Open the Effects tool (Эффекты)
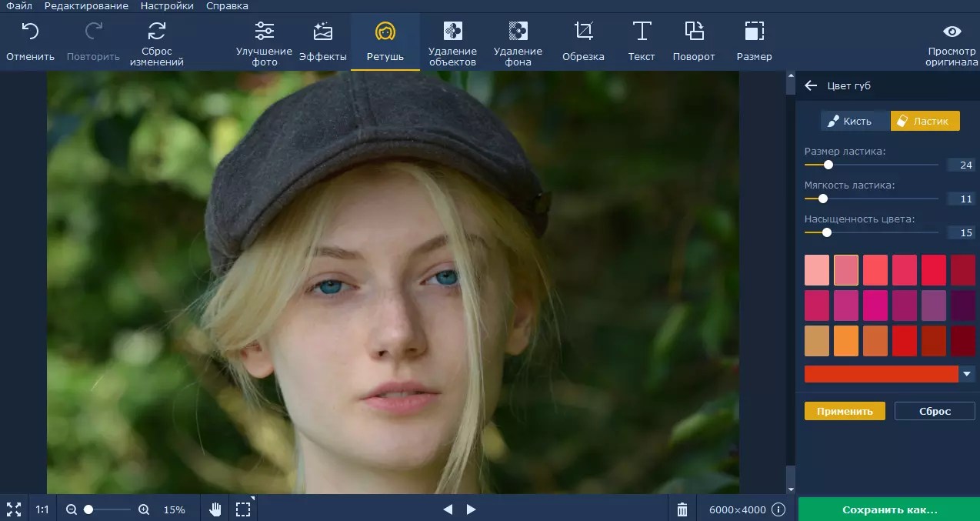The image size is (980, 521). pyautogui.click(x=322, y=42)
